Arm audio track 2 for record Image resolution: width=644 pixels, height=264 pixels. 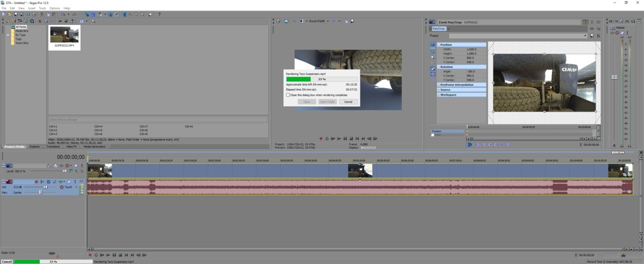click(x=36, y=182)
